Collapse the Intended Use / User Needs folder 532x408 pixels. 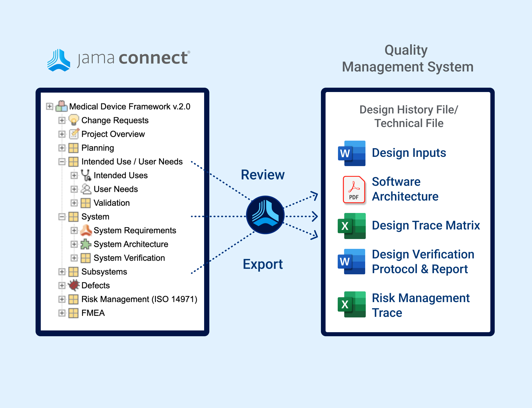pos(62,162)
